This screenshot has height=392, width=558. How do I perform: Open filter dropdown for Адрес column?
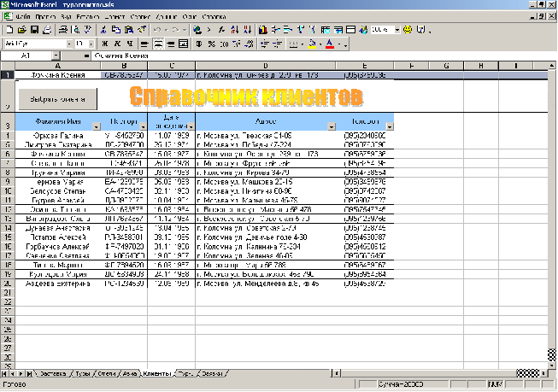click(332, 126)
